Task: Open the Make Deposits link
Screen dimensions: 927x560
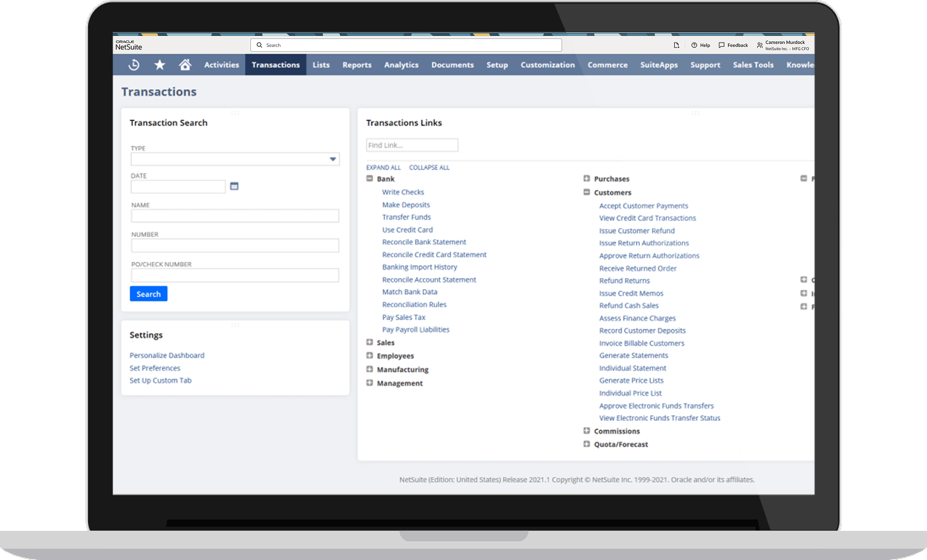Action: tap(405, 205)
